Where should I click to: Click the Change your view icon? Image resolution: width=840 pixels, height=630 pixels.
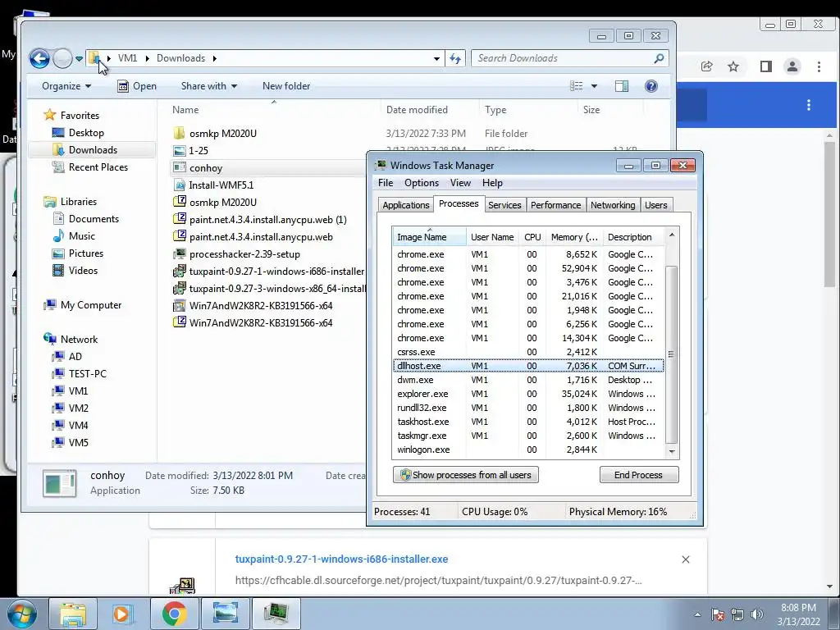pos(577,85)
